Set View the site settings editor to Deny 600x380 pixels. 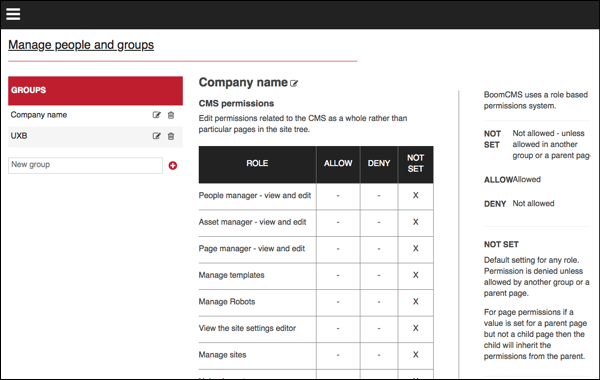pyautogui.click(x=379, y=328)
